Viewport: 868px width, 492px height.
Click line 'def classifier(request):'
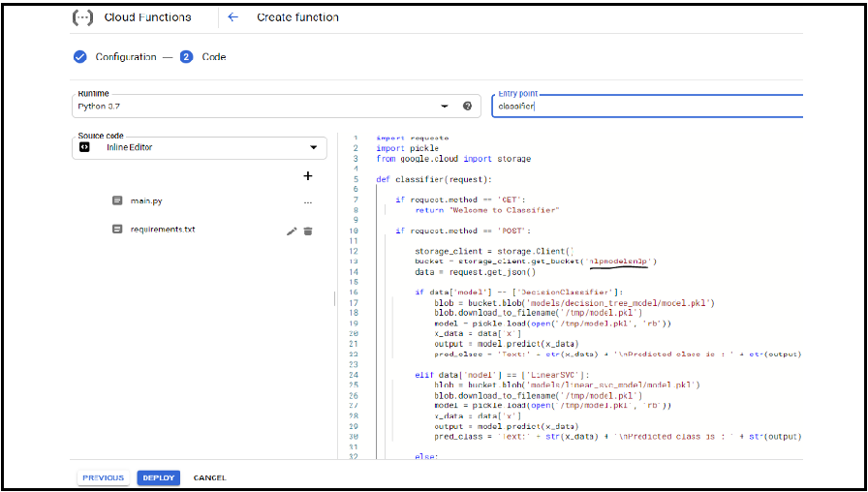434,179
